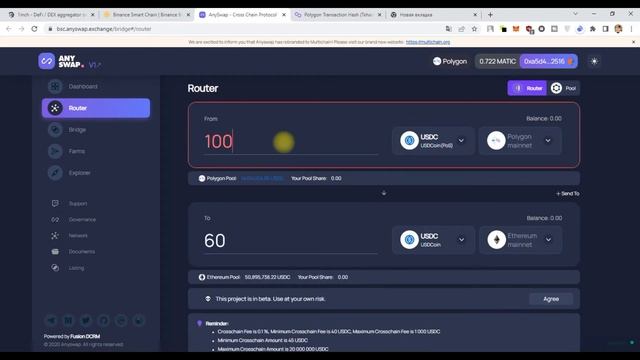Switch to the 1inch DeFi browser tab

(51, 15)
